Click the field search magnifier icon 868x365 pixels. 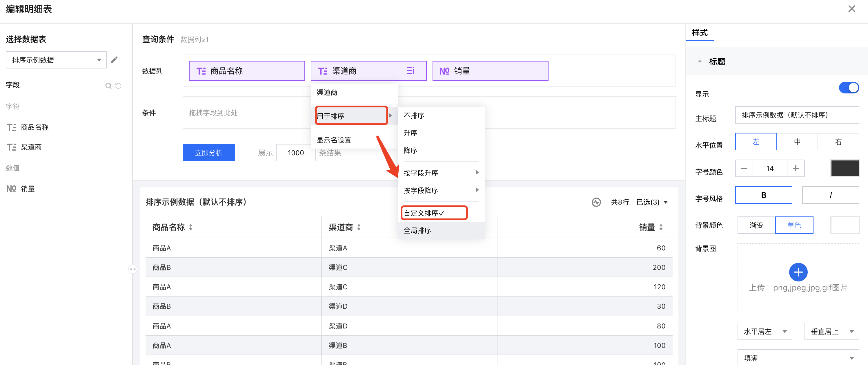[108, 86]
